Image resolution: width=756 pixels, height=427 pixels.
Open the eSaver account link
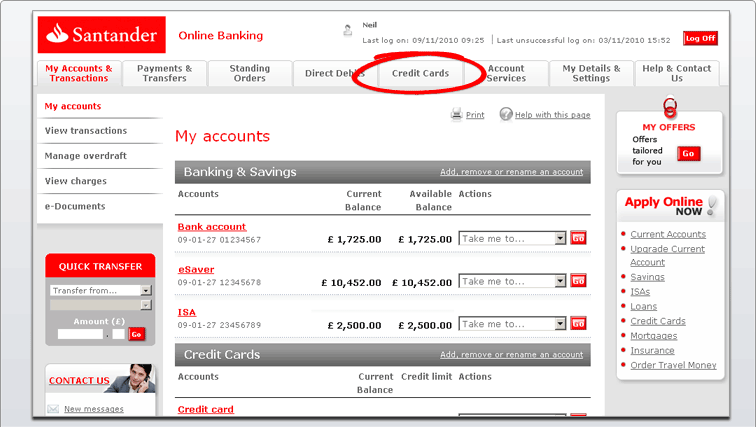pos(196,269)
